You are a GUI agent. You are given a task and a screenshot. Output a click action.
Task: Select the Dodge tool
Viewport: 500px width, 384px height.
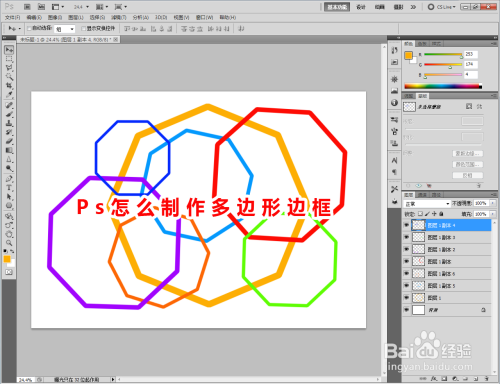click(9, 169)
